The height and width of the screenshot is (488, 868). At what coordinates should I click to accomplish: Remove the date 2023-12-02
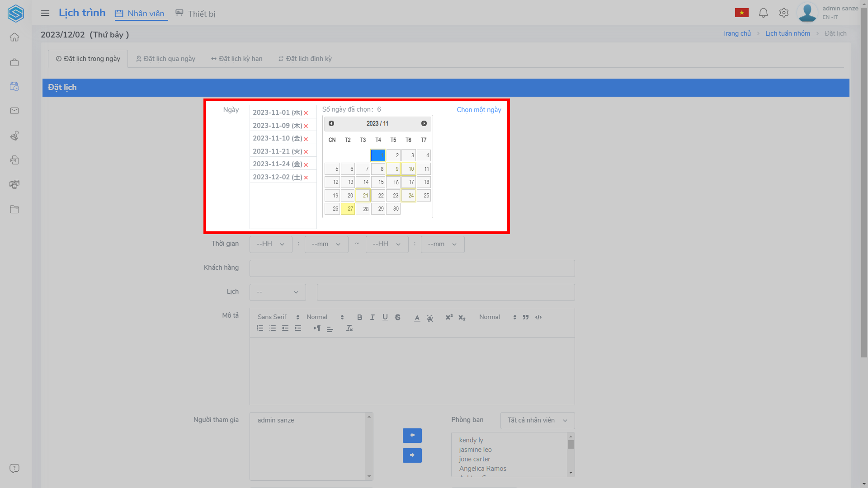tap(306, 178)
